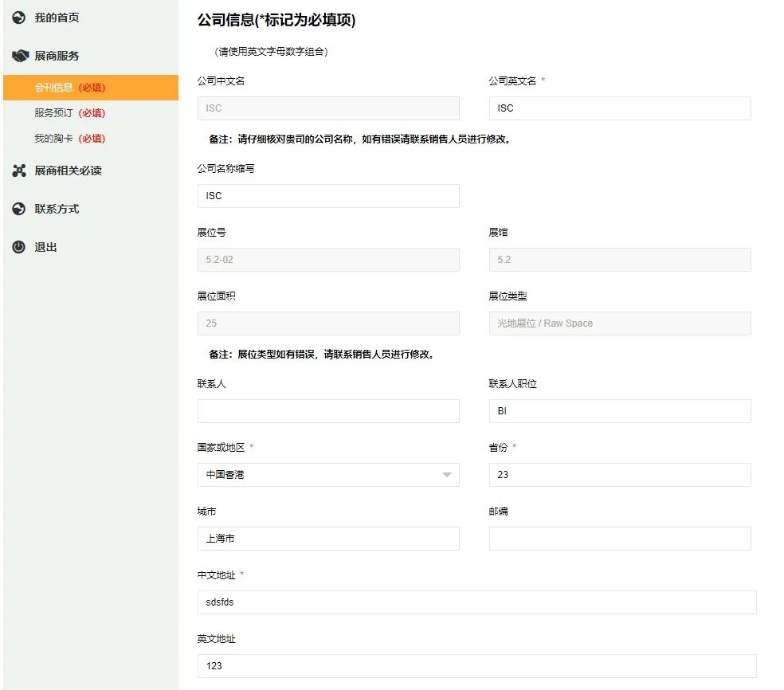Click the 备注 about 展位类型 errors
This screenshot has width=784, height=690.
coord(323,354)
